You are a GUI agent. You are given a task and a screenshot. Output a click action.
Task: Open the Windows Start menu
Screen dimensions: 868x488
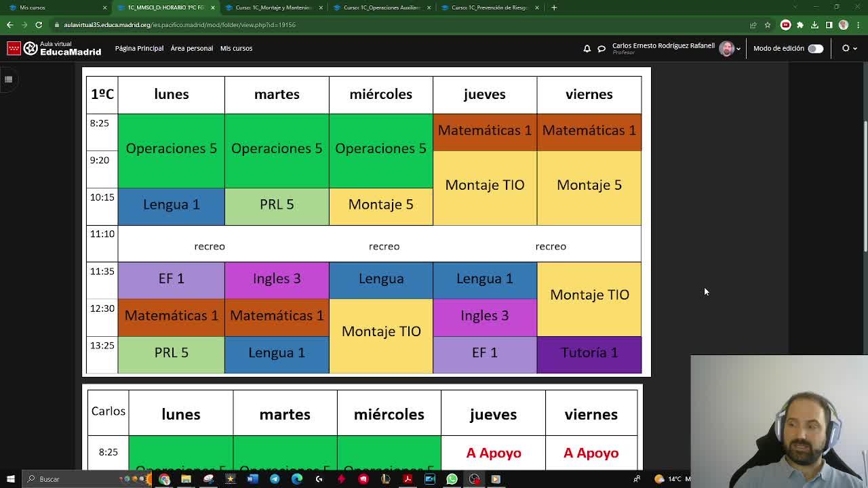10,479
